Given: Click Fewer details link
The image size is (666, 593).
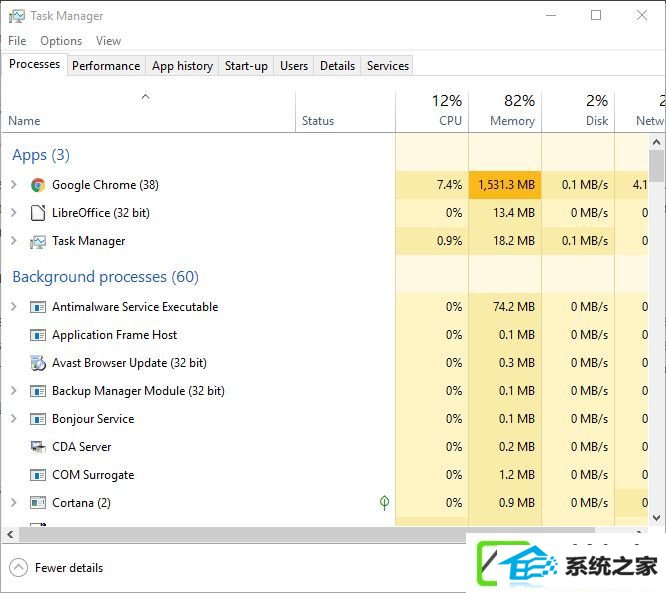Looking at the screenshot, I should tap(69, 568).
